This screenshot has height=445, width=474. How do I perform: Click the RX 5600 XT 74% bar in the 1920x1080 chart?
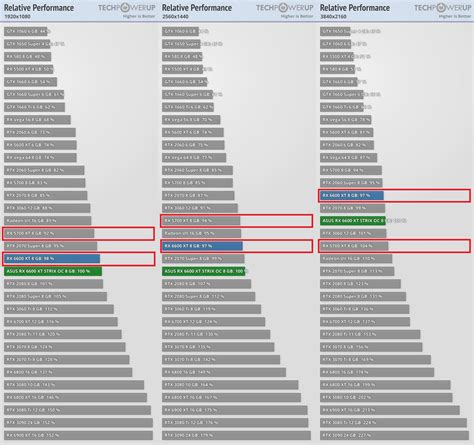[40, 145]
